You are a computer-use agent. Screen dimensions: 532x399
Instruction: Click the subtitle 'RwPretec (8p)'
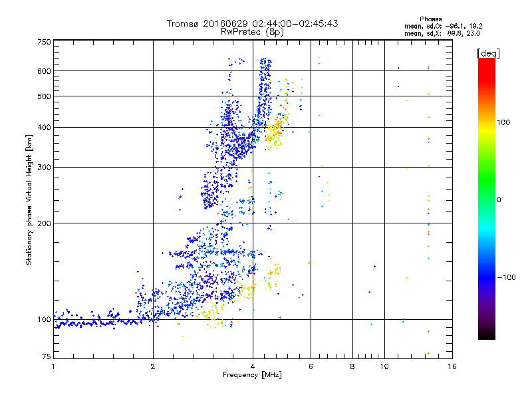[252, 32]
